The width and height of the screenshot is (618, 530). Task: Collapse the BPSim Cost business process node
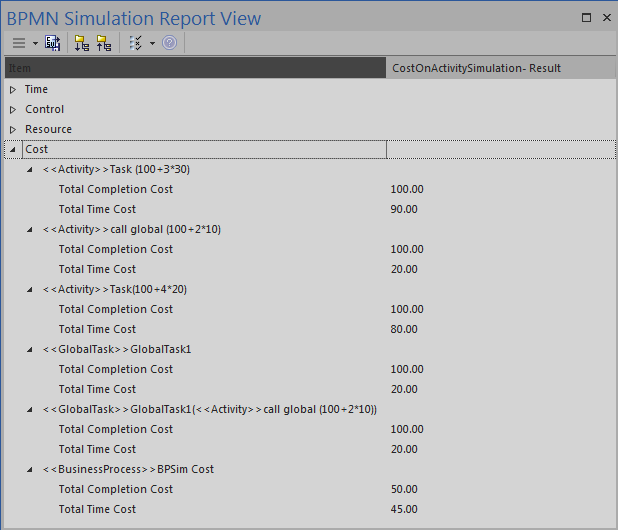pyautogui.click(x=30, y=469)
